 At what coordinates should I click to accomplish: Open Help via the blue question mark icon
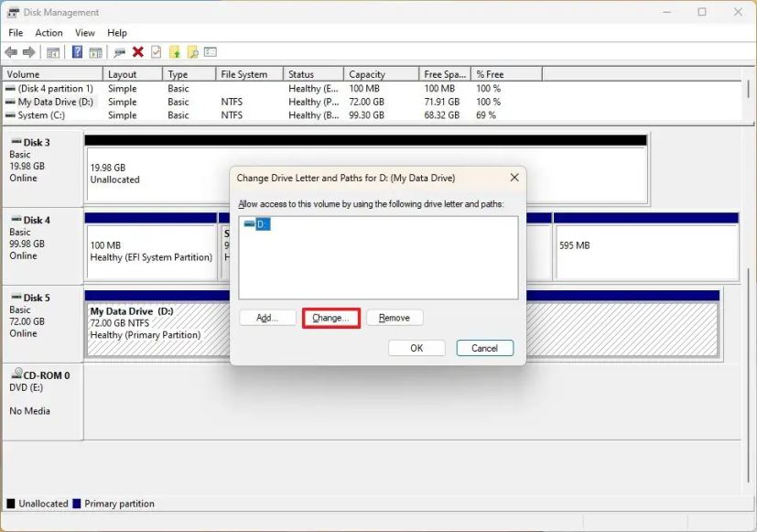(x=77, y=51)
